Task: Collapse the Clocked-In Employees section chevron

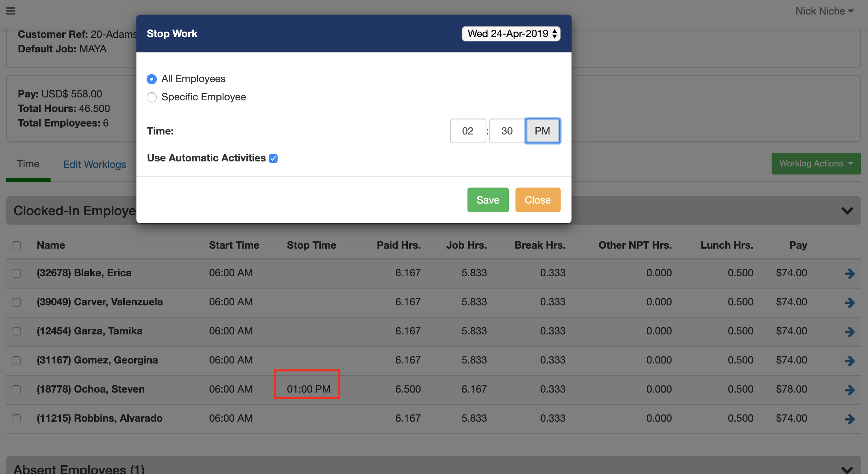Action: click(847, 211)
